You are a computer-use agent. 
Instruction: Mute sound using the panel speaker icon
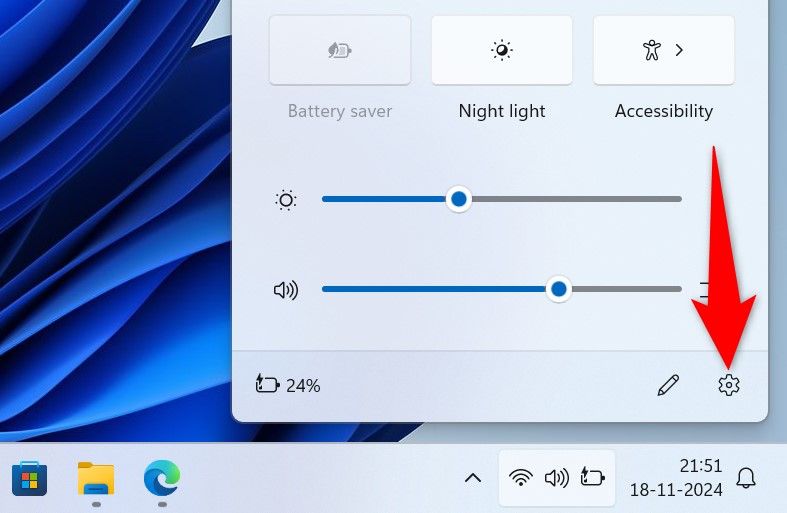coord(286,290)
